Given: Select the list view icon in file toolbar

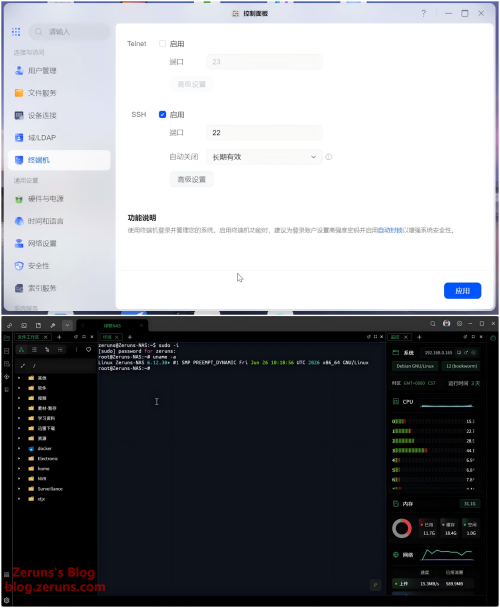Looking at the screenshot, I should click(34, 350).
